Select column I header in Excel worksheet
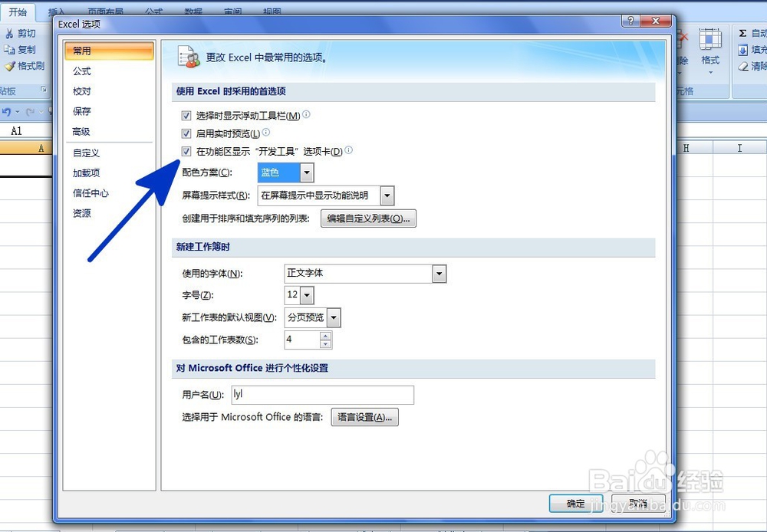This screenshot has height=532, width=767. tap(739, 148)
